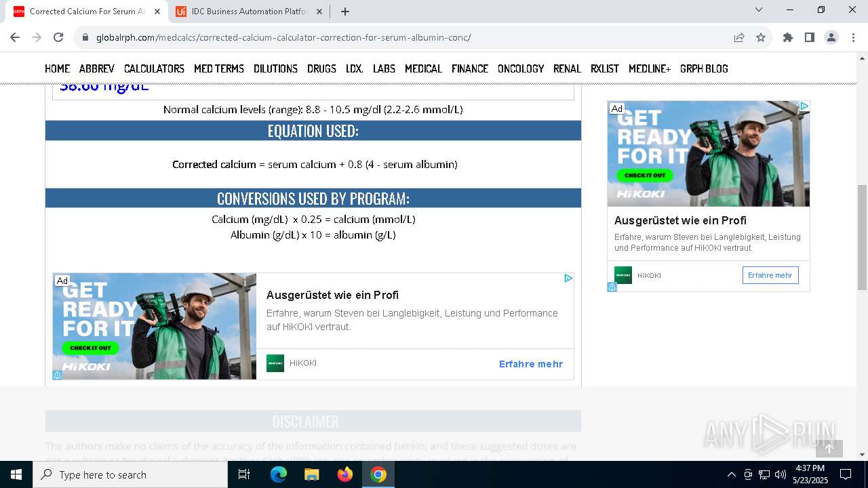Open the clock showing 4:37 PM
The image size is (868, 488).
810,474
